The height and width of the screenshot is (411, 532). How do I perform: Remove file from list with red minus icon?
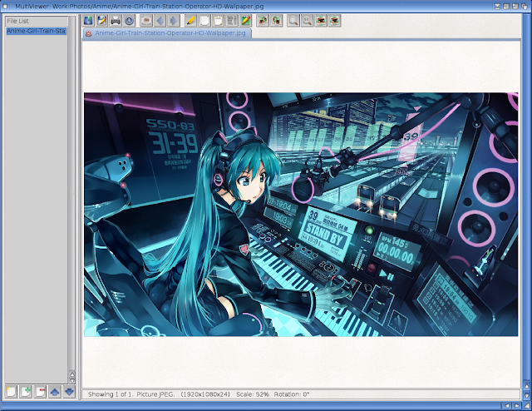[41, 392]
